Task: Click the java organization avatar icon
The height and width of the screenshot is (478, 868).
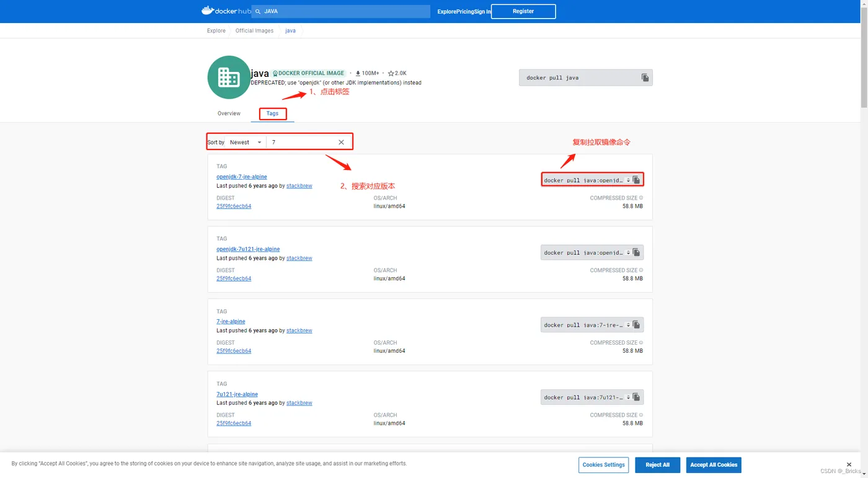Action: [229, 77]
